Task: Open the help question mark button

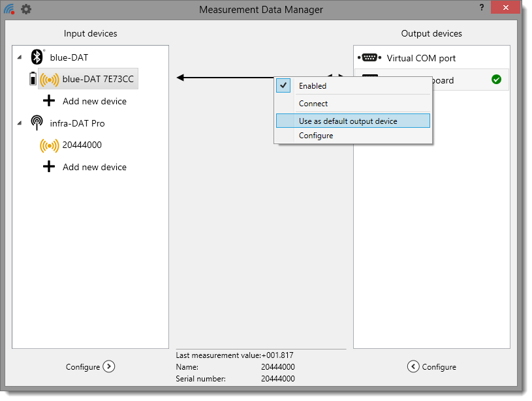Action: tap(482, 8)
